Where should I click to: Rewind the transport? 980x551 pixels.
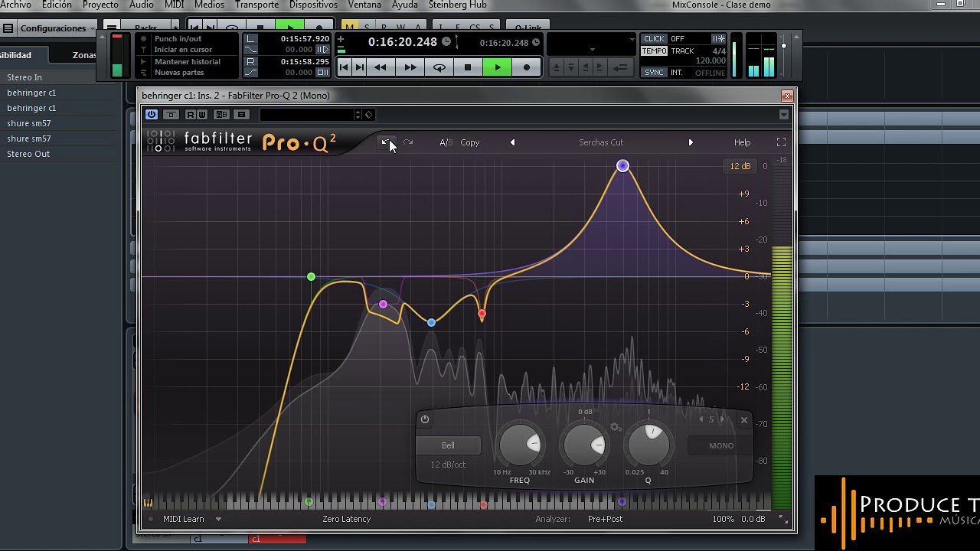381,67
